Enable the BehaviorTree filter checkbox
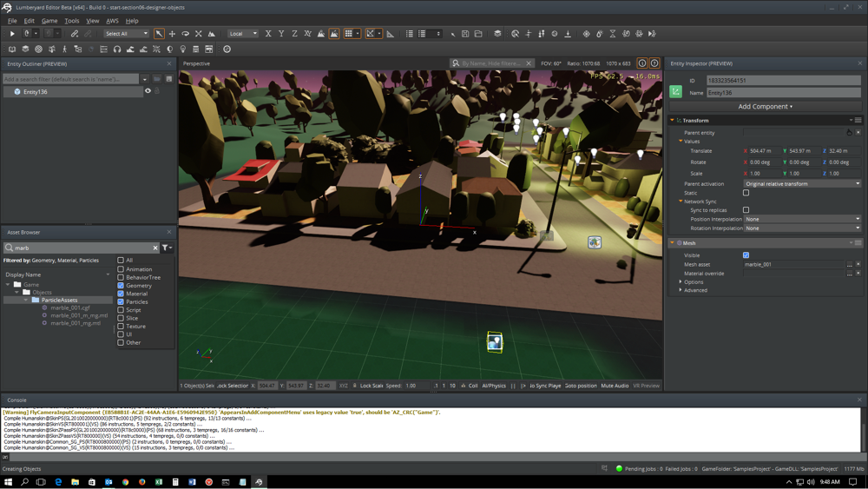Image resolution: width=868 pixels, height=489 pixels. pos(121,277)
